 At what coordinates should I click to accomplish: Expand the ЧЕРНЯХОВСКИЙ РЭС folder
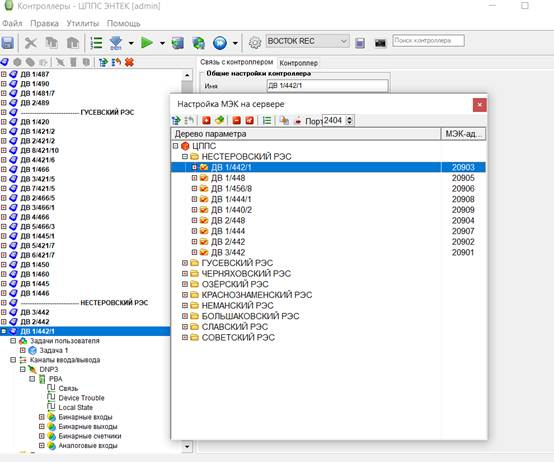tap(184, 273)
